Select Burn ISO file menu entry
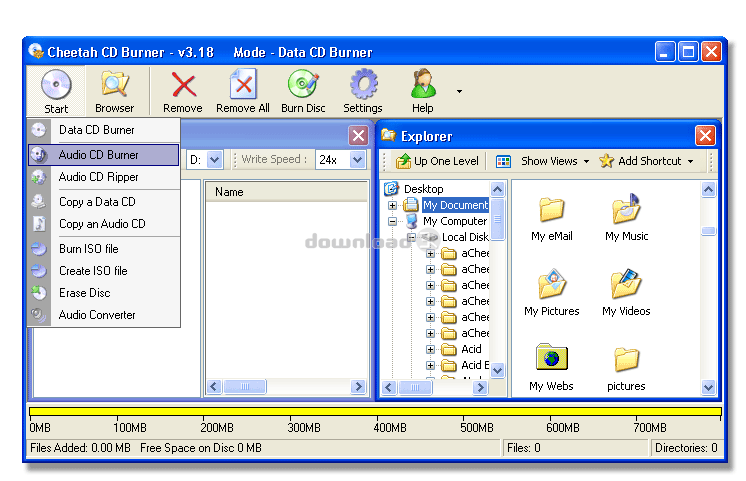Viewport: 746px width, 481px height. coord(104,249)
